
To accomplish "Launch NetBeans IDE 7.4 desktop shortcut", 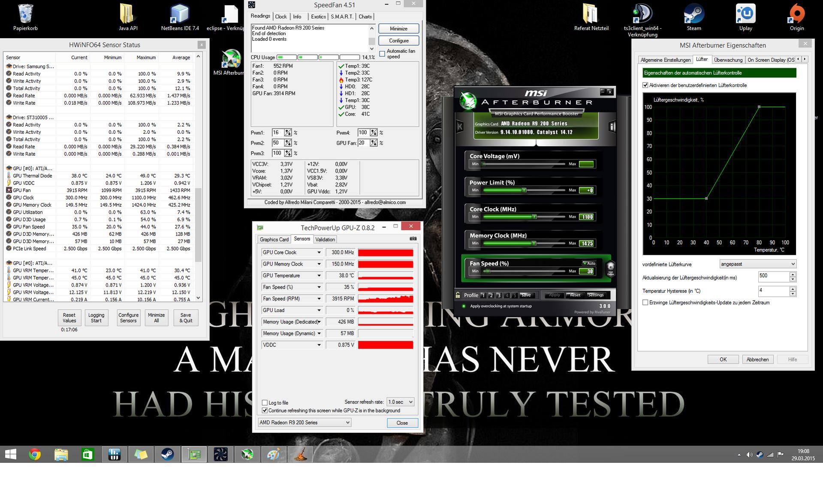I will [180, 17].
